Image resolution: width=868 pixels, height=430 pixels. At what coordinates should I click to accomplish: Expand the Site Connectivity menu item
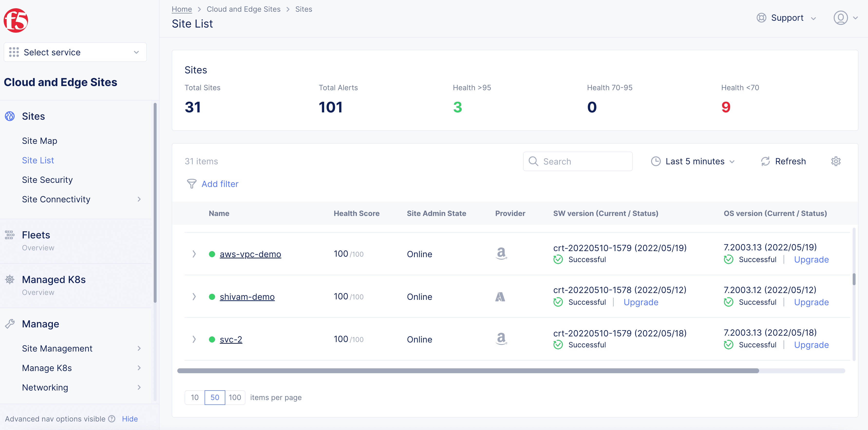tap(140, 198)
